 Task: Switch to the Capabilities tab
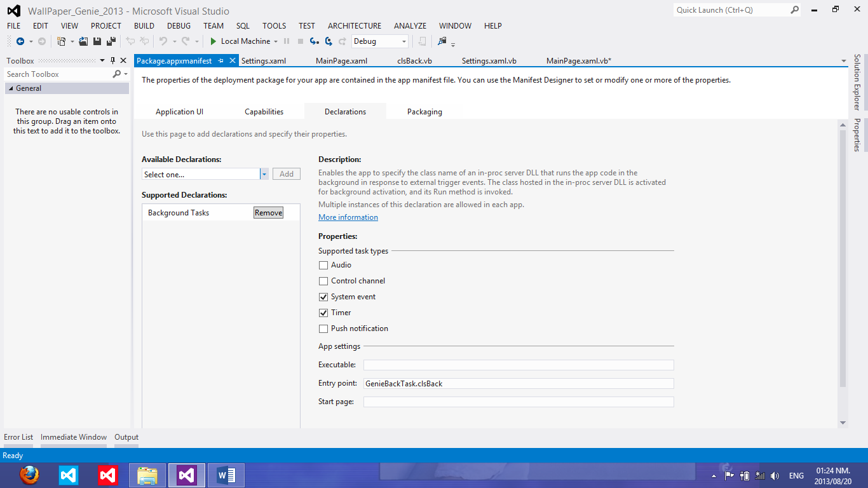click(x=264, y=112)
